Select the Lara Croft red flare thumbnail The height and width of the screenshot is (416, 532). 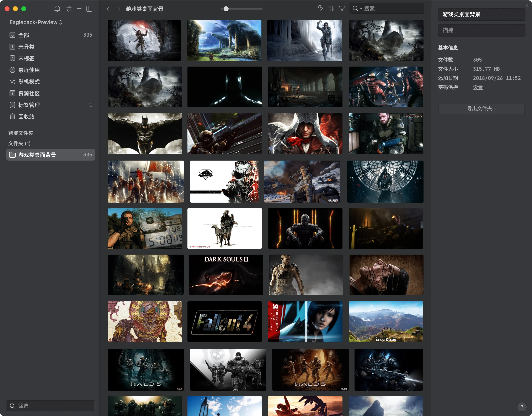(144, 41)
